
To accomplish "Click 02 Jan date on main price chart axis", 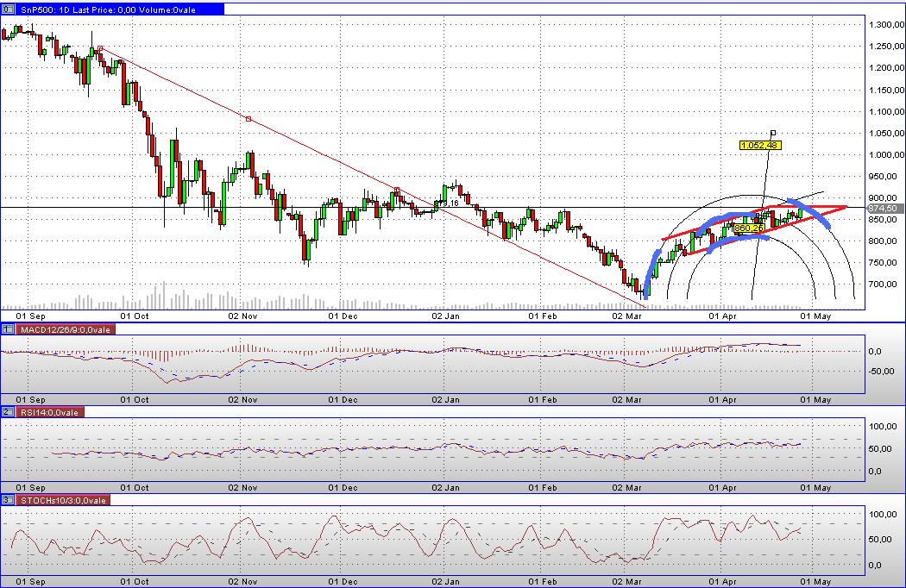I will (445, 316).
